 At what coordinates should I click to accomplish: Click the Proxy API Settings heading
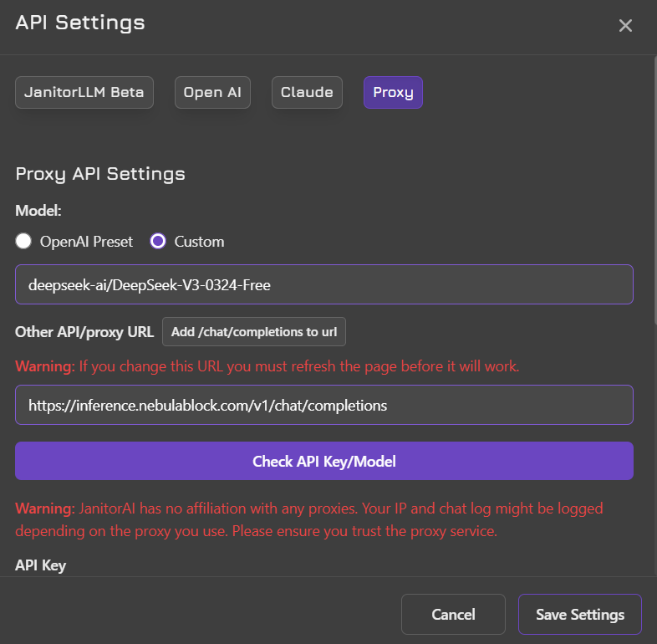100,174
